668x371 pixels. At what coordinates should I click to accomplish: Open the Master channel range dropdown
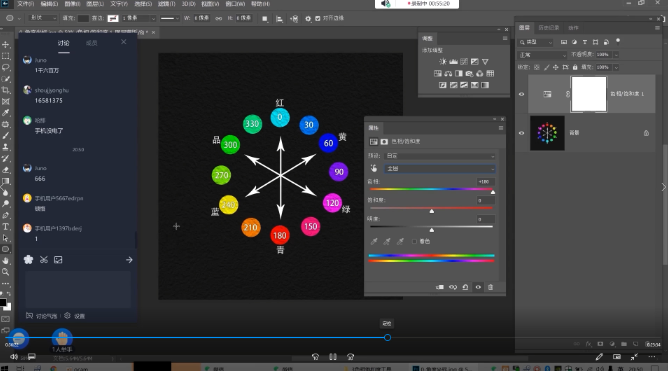440,169
